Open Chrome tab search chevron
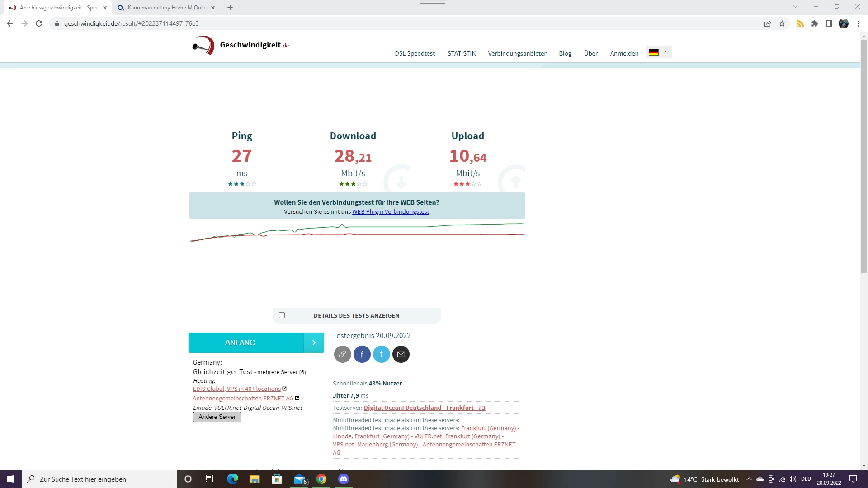The width and height of the screenshot is (868, 488). [x=795, y=7]
